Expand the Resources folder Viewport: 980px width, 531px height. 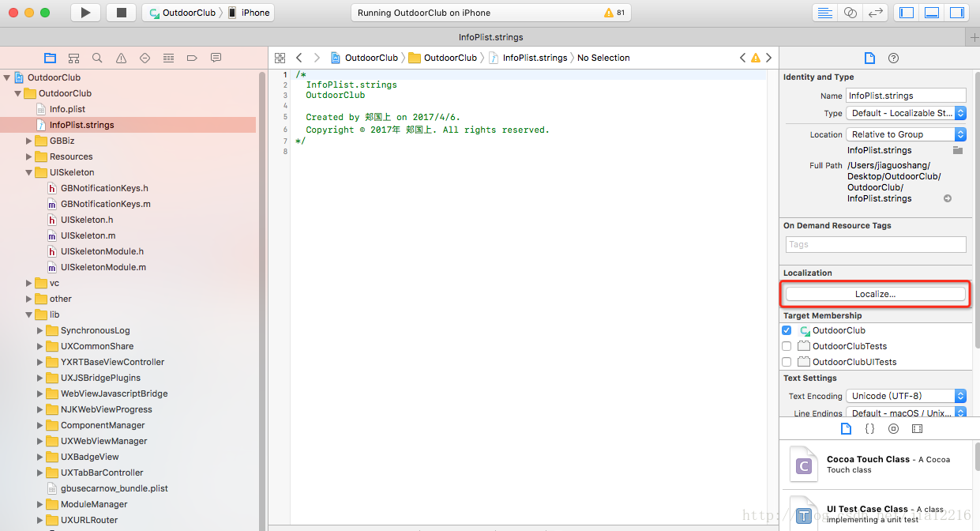[x=29, y=156]
